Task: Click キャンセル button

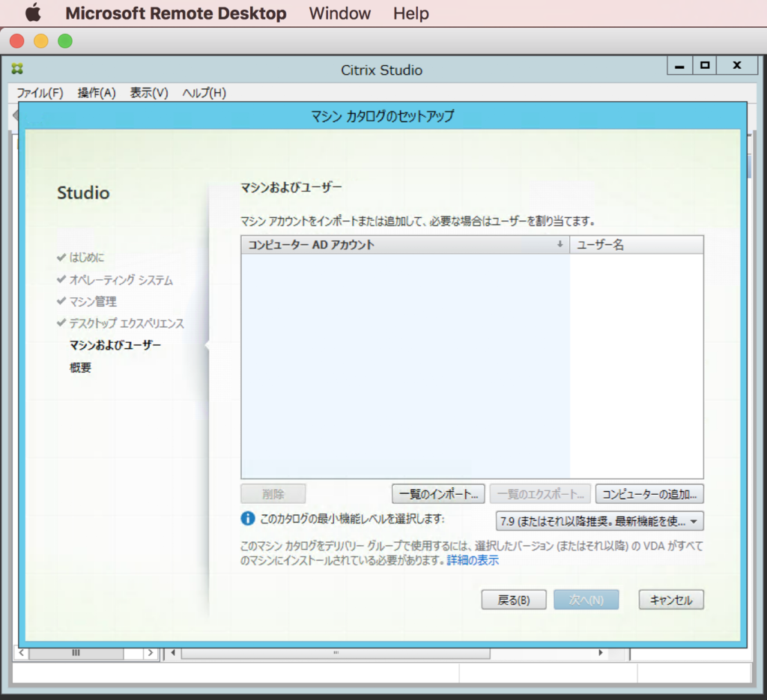Action: pos(671,600)
